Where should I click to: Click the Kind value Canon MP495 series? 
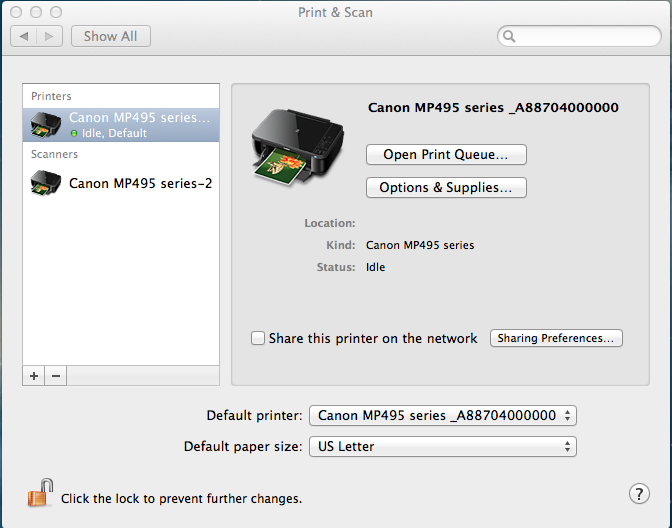click(420, 245)
